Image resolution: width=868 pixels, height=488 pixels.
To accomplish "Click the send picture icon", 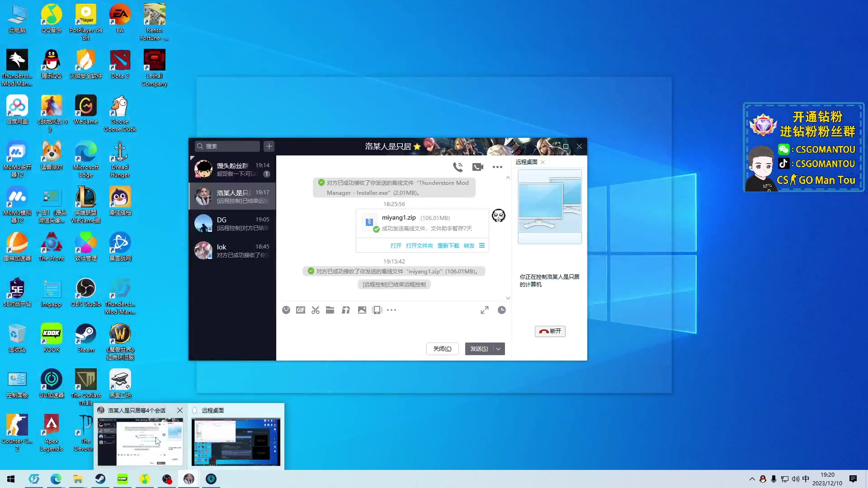I will (362, 310).
